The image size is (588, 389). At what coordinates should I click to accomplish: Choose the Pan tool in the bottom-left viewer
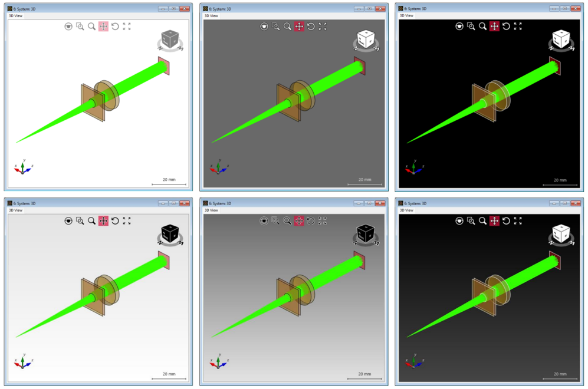pyautogui.click(x=103, y=222)
